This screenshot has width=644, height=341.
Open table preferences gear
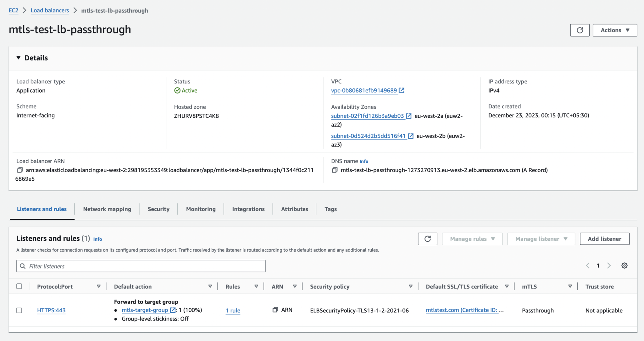tap(625, 265)
